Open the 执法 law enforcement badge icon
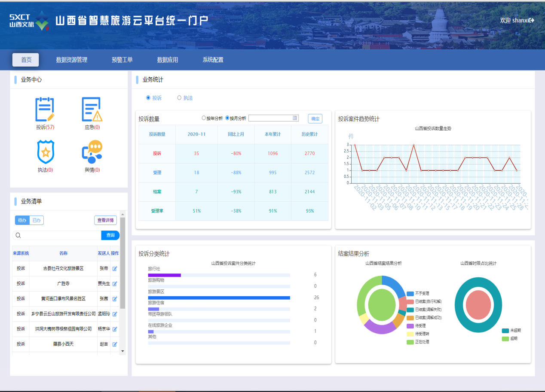This screenshot has height=392, width=545. click(x=45, y=152)
